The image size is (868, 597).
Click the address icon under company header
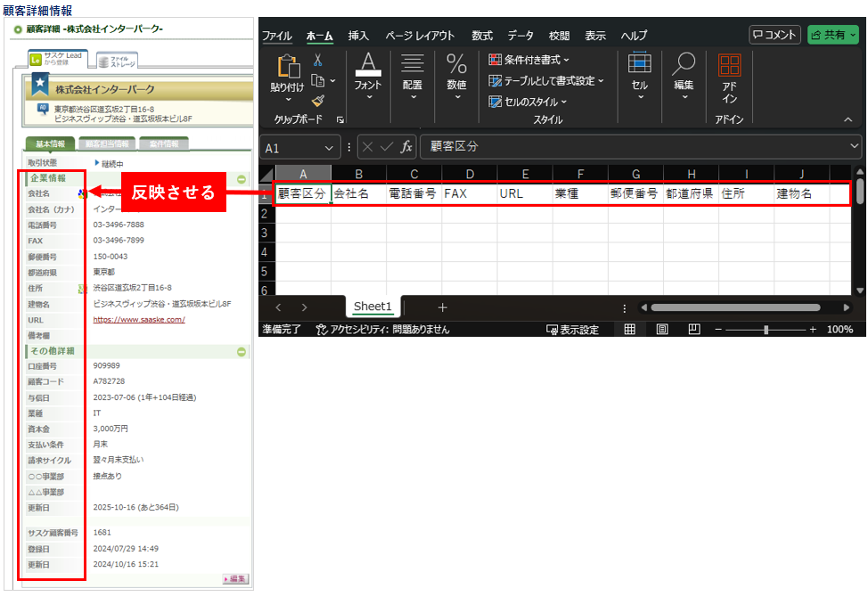pyautogui.click(x=43, y=109)
